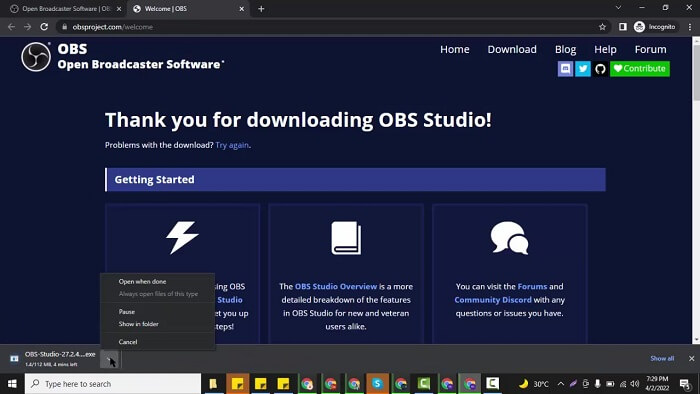Screen dimensions: 700x394
Task: Open Skype from the taskbar
Action: point(377,384)
